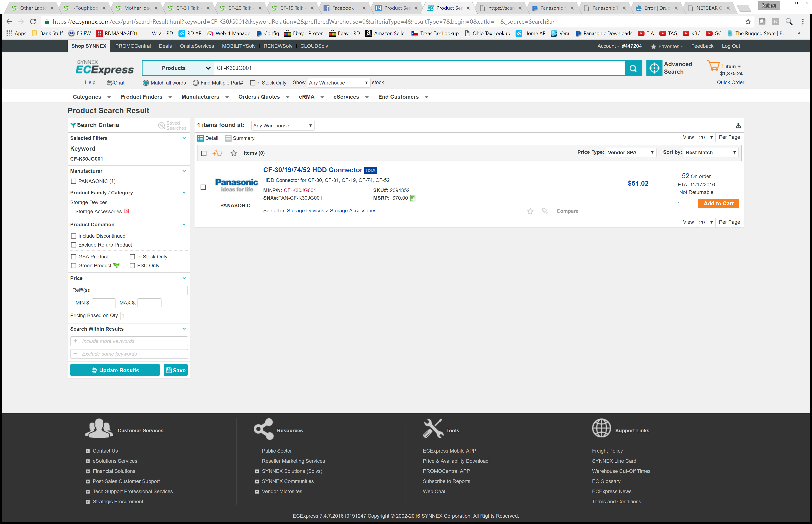Open Amazon Seller bookmark
The width and height of the screenshot is (812, 524).
(x=386, y=33)
